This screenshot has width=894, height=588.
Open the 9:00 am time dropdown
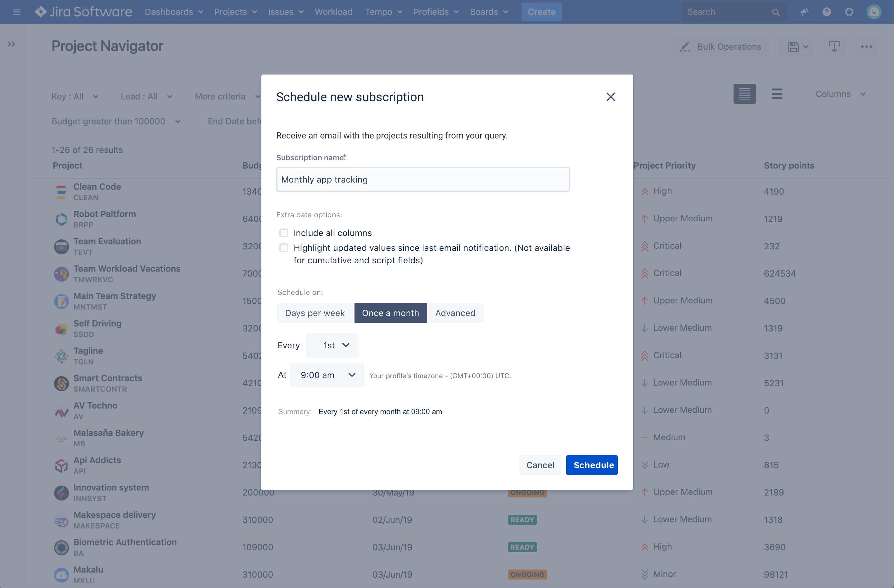click(327, 375)
